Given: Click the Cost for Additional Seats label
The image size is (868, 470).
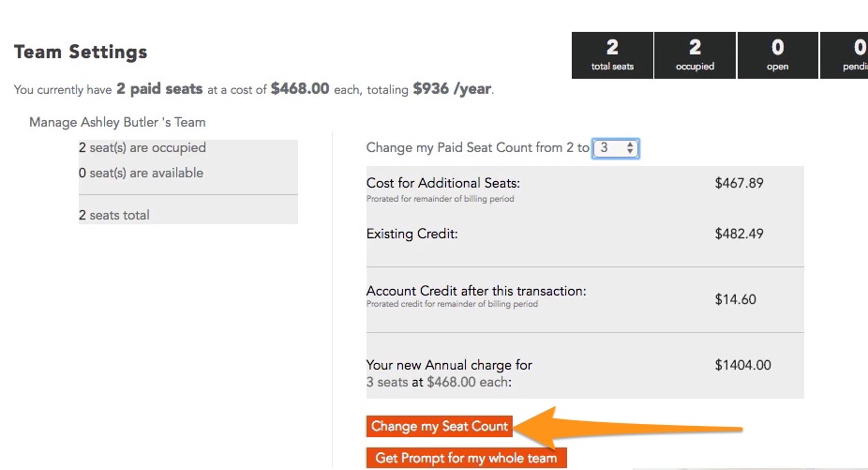Looking at the screenshot, I should coord(442,184).
